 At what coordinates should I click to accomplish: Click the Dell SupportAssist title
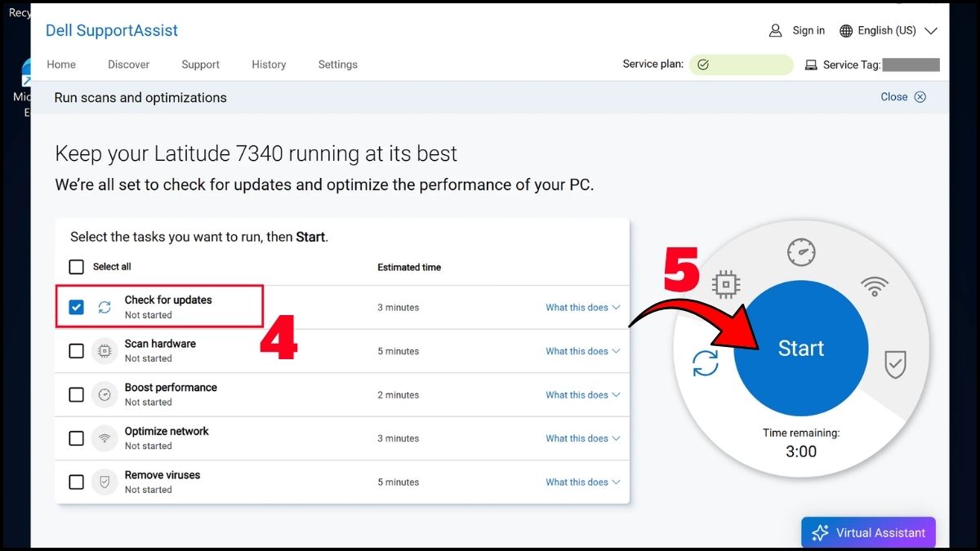tap(112, 31)
